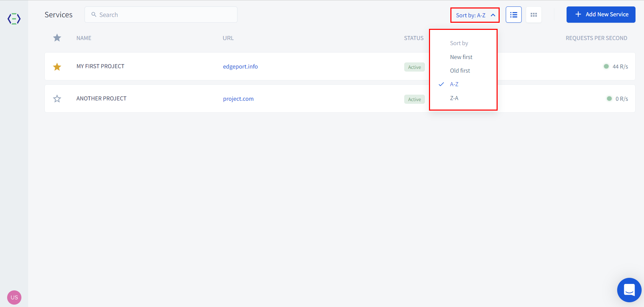
Task: Select the checked A-Z sort option
Action: (454, 84)
